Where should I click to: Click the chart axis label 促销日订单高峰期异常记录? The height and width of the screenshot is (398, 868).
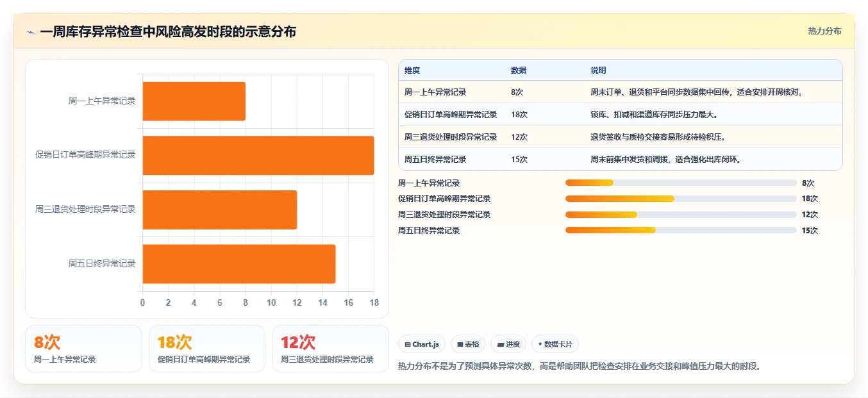85,154
